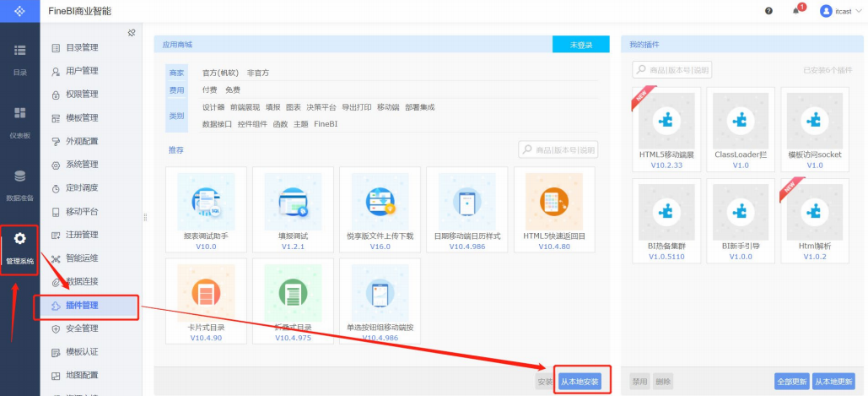Pin the side menu with pushpin icon

[132, 33]
